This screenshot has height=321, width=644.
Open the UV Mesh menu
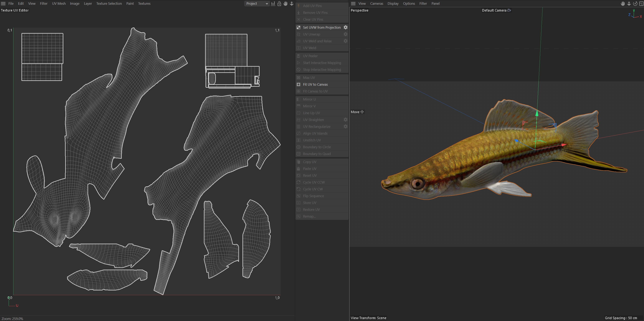click(59, 4)
